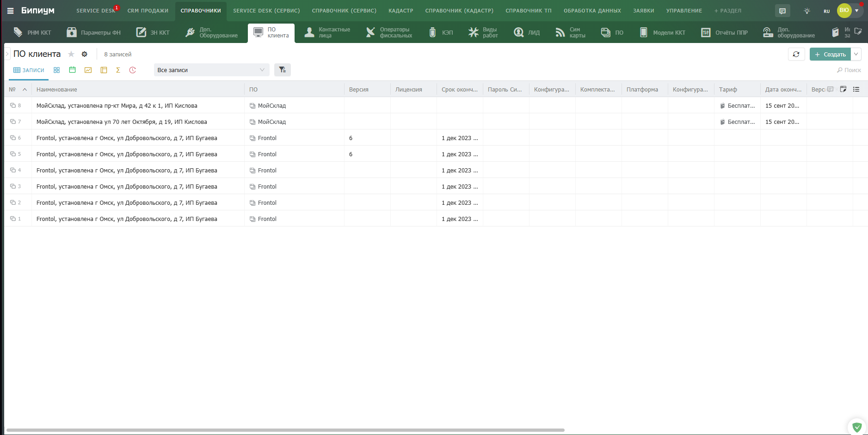Click the green shield badge
Screen dimensions: 868x435
coord(857,427)
